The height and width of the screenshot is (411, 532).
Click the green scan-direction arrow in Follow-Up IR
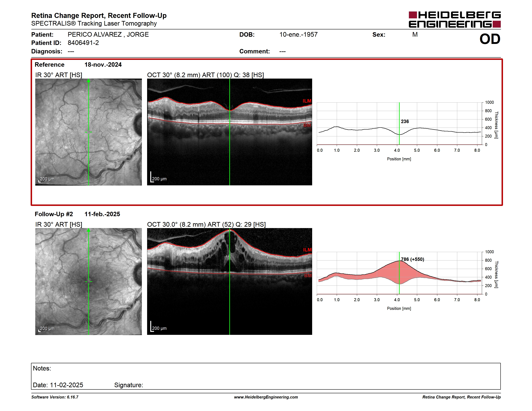pyautogui.click(x=89, y=230)
